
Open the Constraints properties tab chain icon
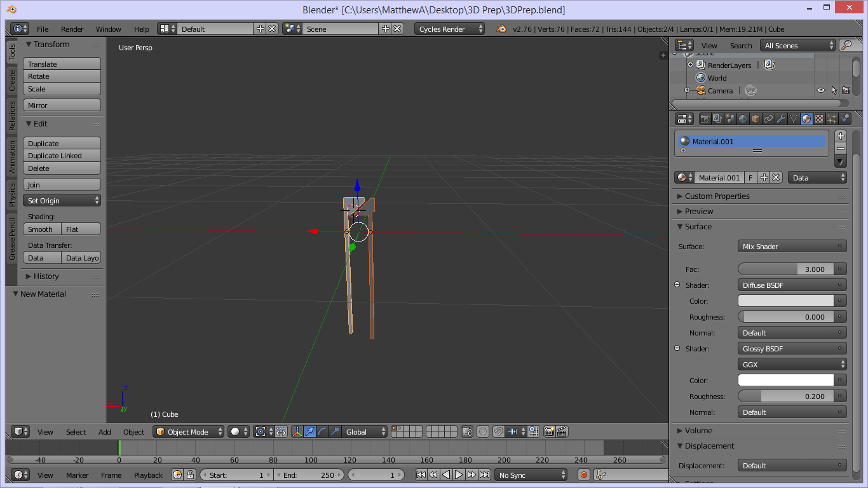pos(768,119)
